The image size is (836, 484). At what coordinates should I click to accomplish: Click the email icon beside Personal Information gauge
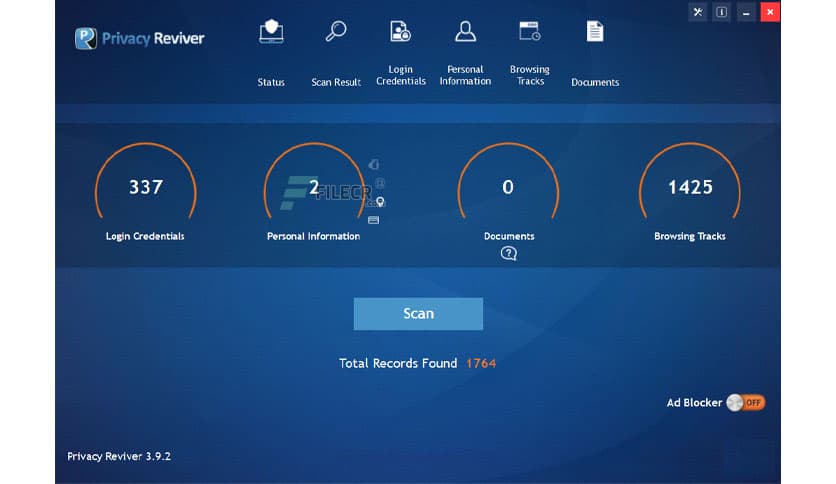pyautogui.click(x=380, y=183)
